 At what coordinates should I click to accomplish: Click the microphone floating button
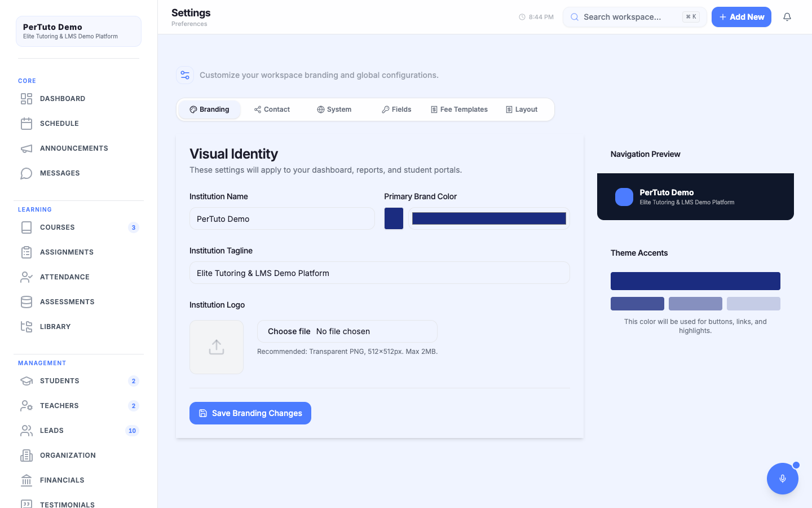pyautogui.click(x=783, y=479)
